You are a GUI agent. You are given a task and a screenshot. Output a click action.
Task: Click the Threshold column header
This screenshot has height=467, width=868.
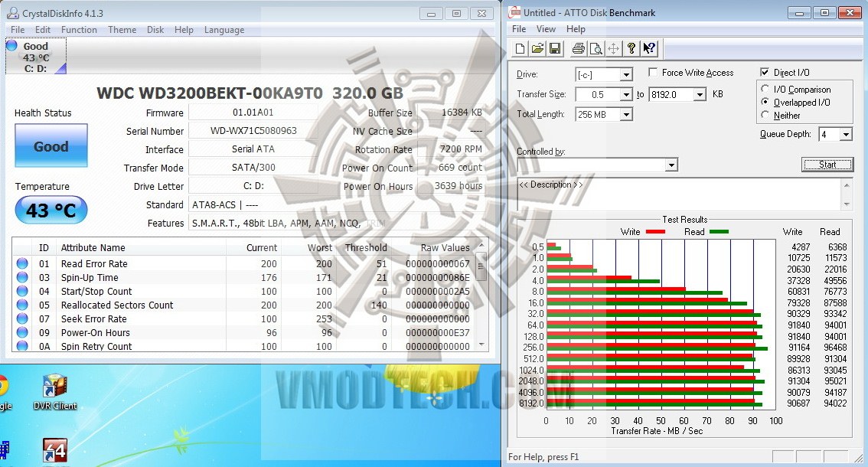(366, 247)
